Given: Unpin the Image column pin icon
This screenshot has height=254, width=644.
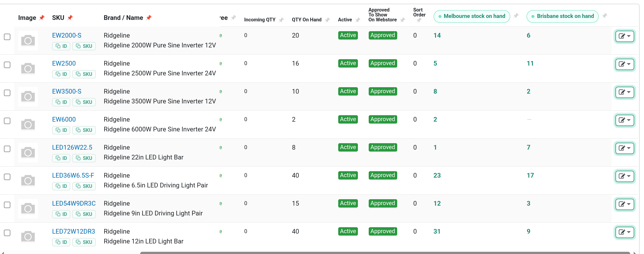Looking at the screenshot, I should 42,18.
